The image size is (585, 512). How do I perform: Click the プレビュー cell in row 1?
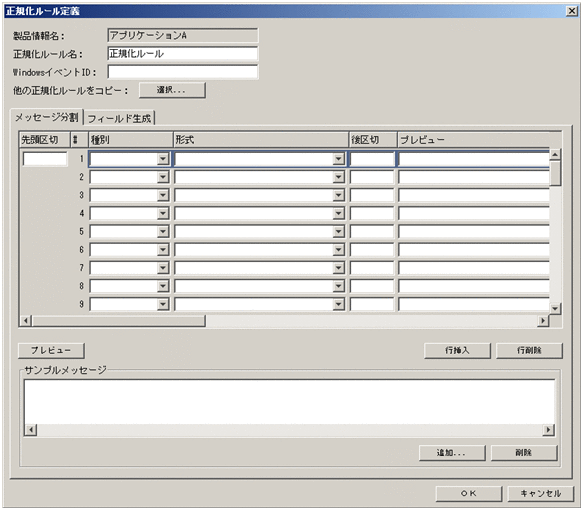coord(474,159)
